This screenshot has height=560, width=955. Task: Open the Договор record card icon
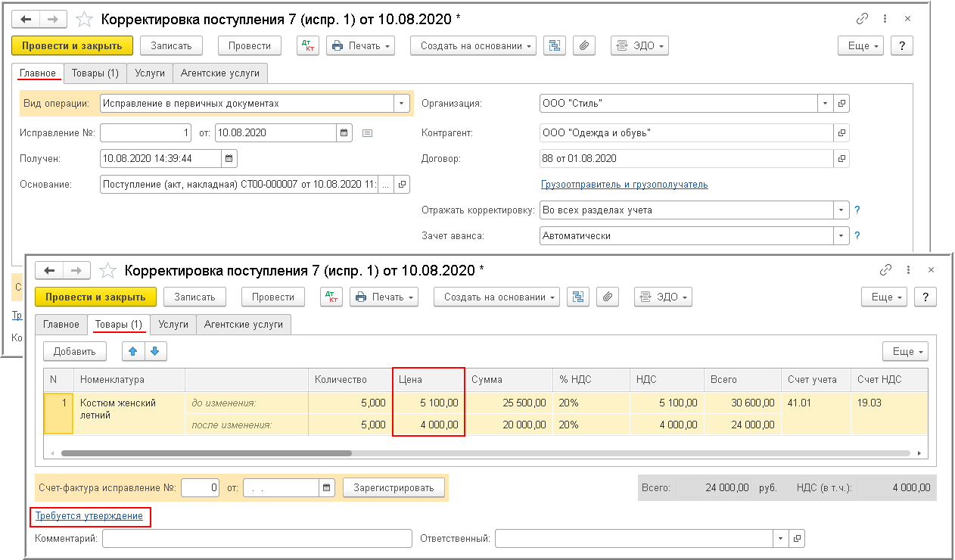[x=841, y=159]
